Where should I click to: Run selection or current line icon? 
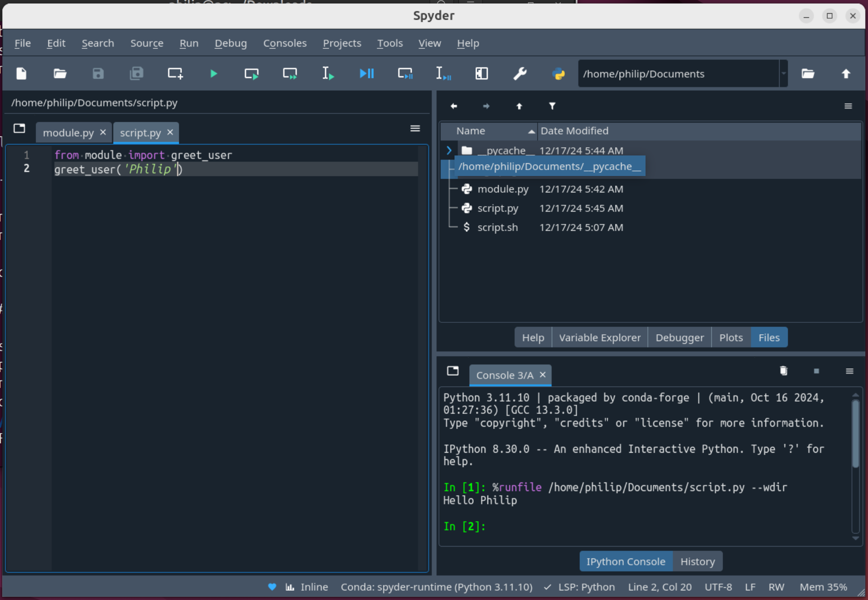coord(328,73)
